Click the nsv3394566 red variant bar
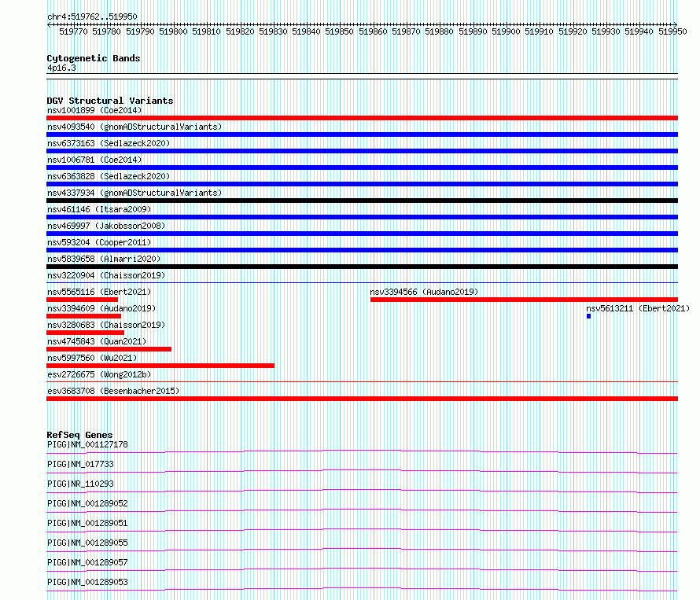Image resolution: width=700 pixels, height=600 pixels. [x=524, y=300]
